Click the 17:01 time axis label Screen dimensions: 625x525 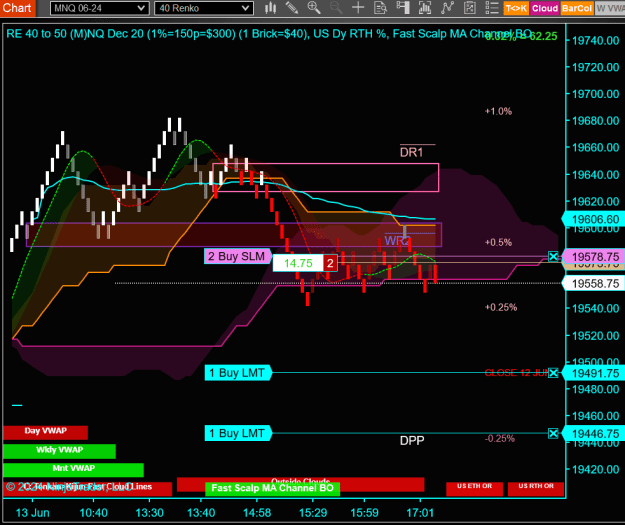click(420, 513)
